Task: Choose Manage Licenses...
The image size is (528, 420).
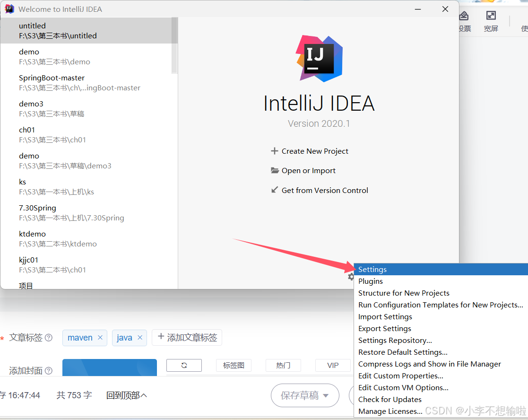Action: click(441, 411)
